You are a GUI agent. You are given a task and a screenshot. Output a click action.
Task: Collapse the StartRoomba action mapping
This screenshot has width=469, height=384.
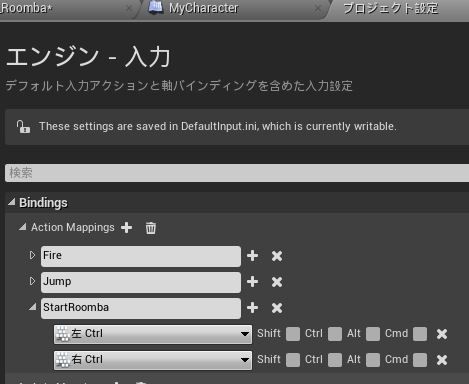[x=33, y=307]
